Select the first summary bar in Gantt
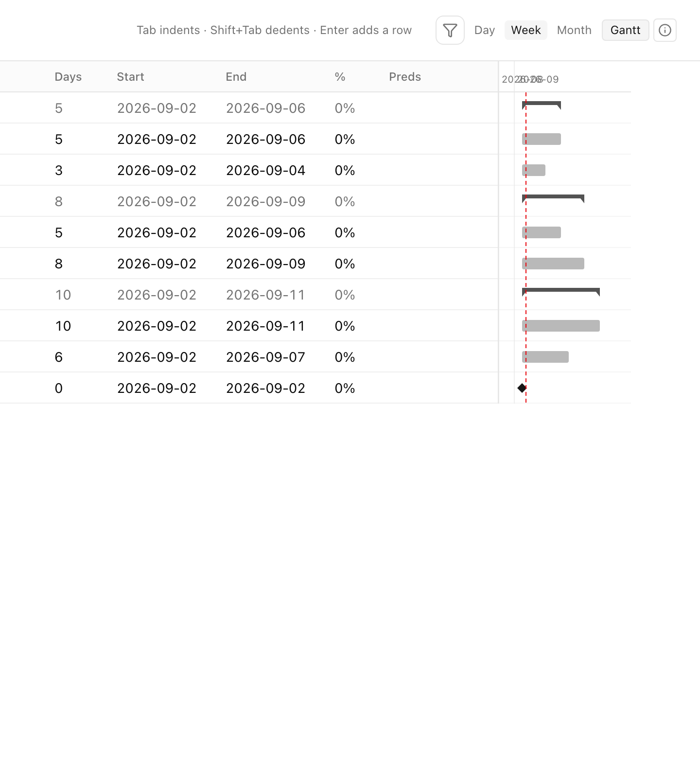This screenshot has height=778, width=700. coord(542,105)
